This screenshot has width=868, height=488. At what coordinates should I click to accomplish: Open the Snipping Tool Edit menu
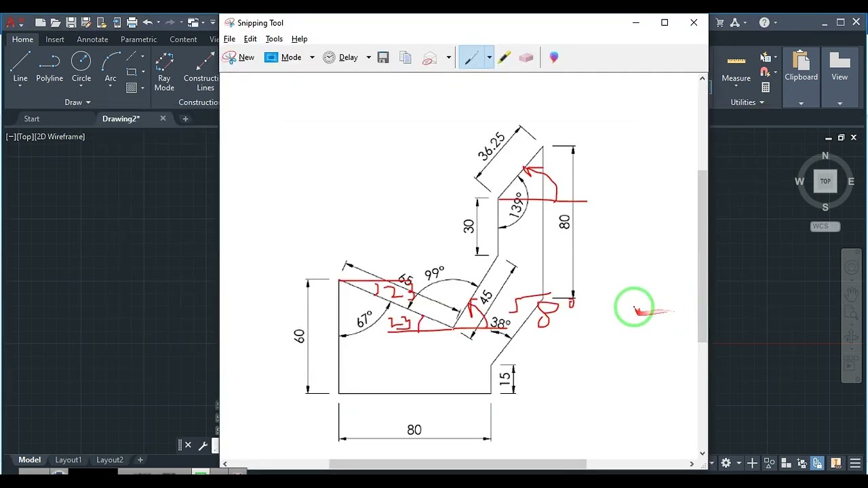click(x=250, y=39)
